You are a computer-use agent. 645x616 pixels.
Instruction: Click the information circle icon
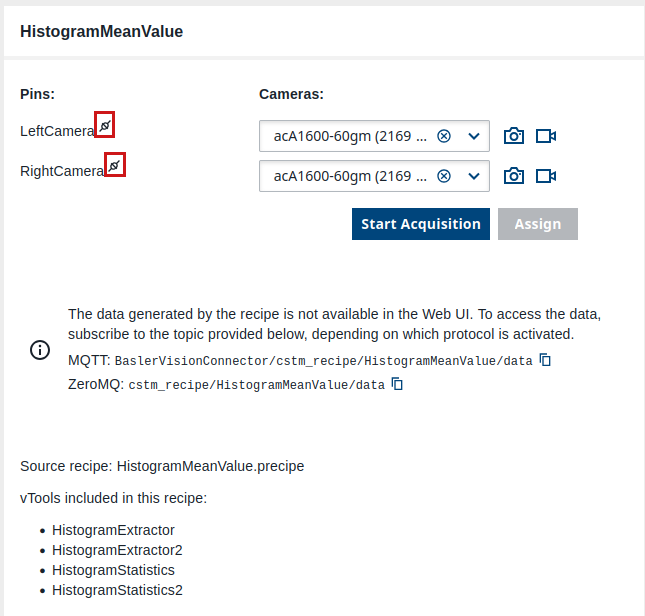point(39,350)
